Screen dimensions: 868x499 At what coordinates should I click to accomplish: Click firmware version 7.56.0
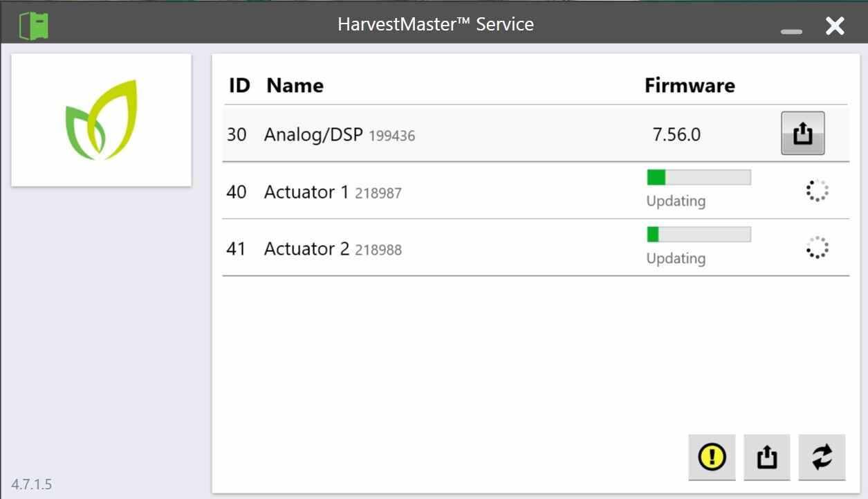[x=676, y=134]
